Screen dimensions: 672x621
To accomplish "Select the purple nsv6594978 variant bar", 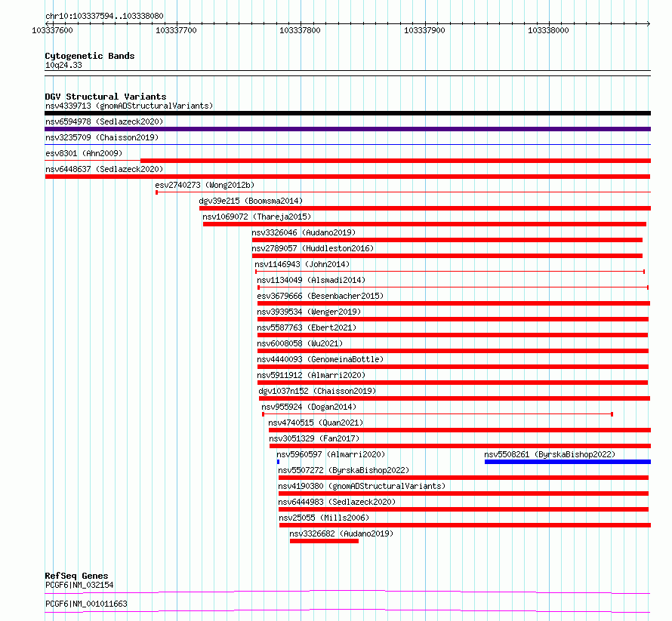I will coord(347,129).
